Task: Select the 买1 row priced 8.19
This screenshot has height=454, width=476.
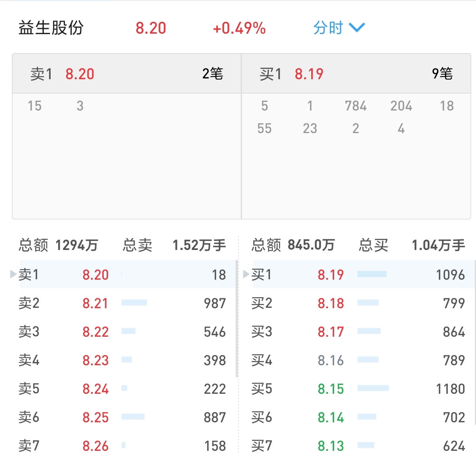Action: tap(363, 274)
